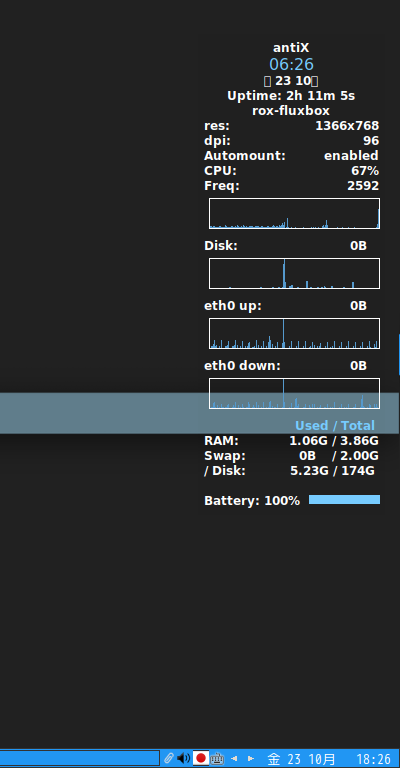Click the antiX title text
The width and height of the screenshot is (400, 768).
[291, 48]
